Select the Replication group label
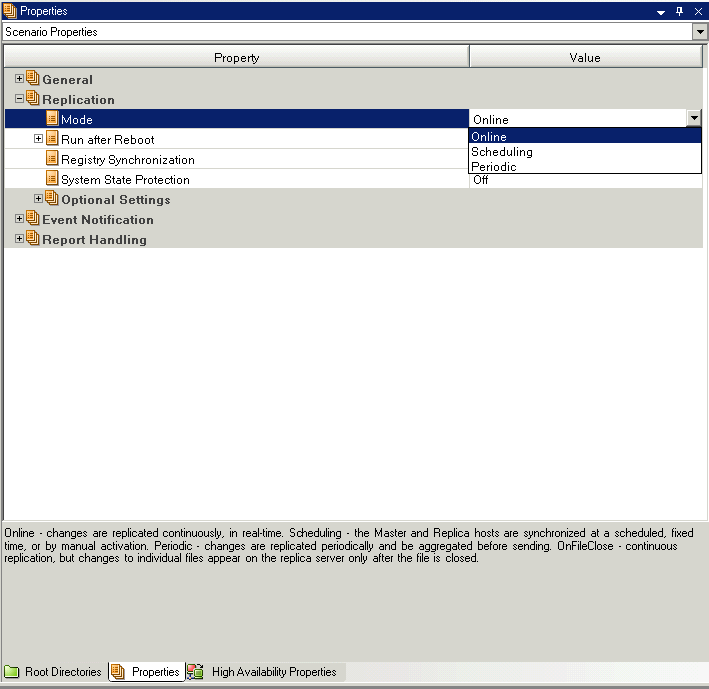 click(x=78, y=99)
